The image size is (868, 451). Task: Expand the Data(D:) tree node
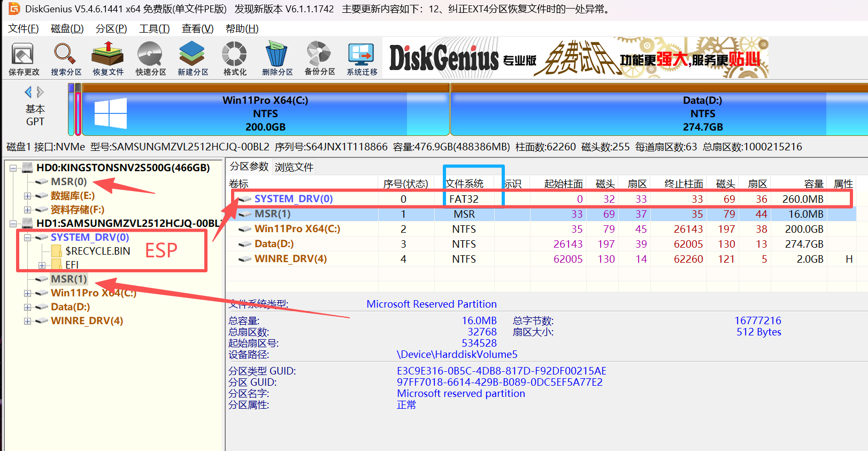(x=27, y=307)
